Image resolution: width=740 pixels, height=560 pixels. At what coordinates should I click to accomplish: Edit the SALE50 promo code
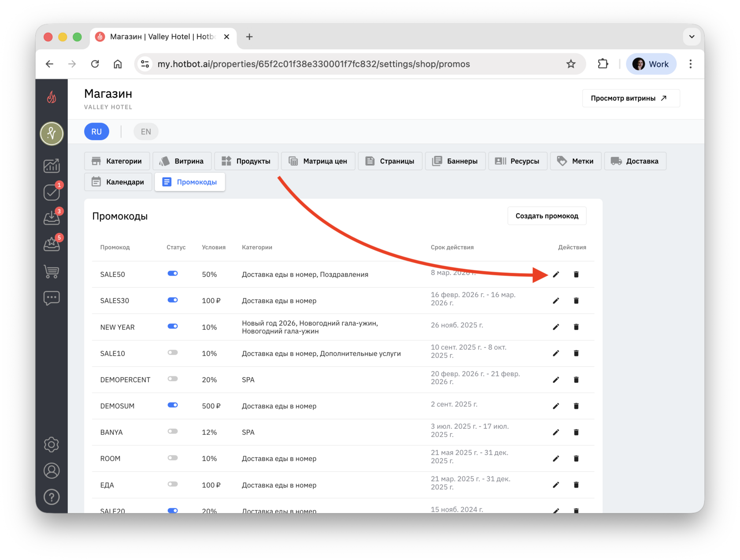coord(556,274)
